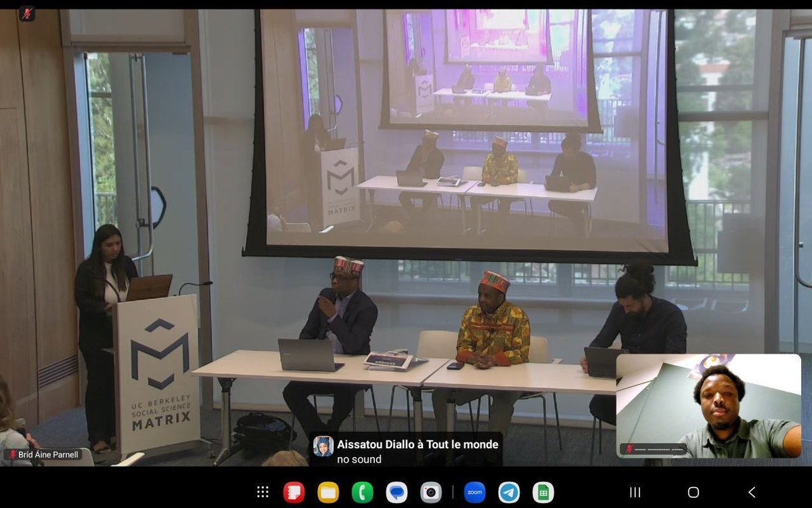812x508 pixels.
Task: Open the app drawer grid icon
Action: tap(263, 492)
